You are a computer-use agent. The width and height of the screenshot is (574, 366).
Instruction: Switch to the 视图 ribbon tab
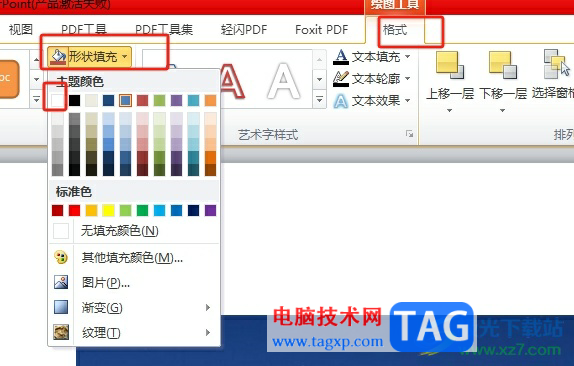pos(21,29)
